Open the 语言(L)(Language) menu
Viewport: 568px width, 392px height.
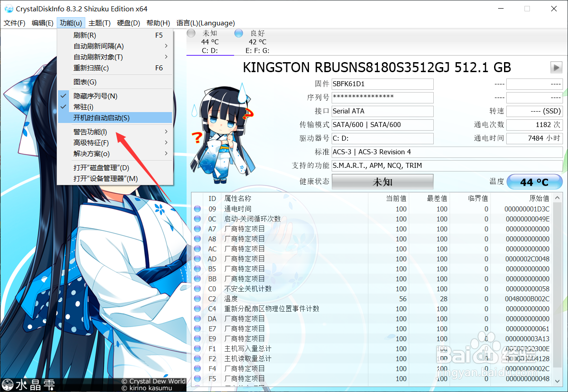point(206,23)
